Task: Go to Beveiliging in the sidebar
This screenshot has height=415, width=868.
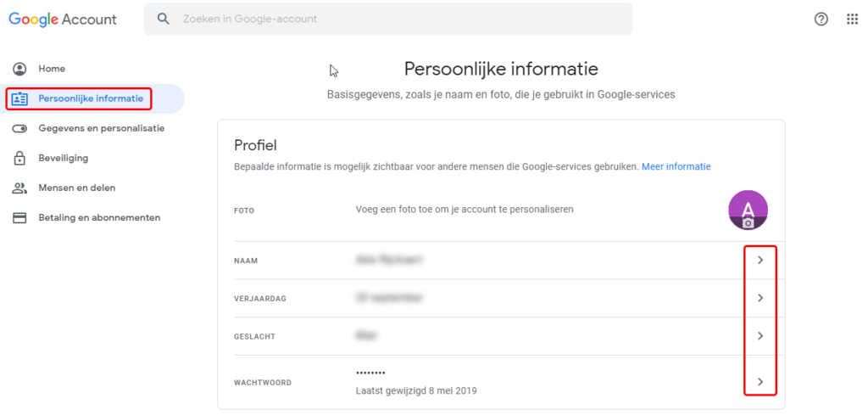Action: coord(63,158)
